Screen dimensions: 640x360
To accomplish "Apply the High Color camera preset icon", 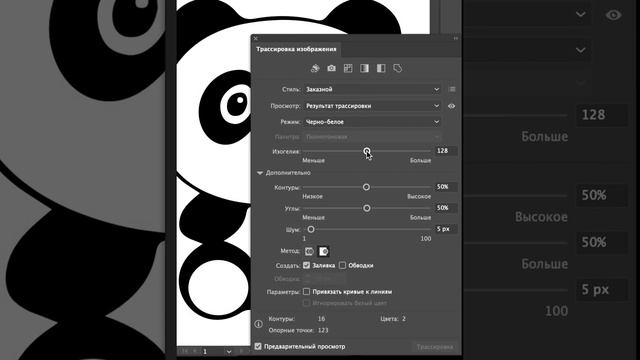I will click(x=331, y=68).
